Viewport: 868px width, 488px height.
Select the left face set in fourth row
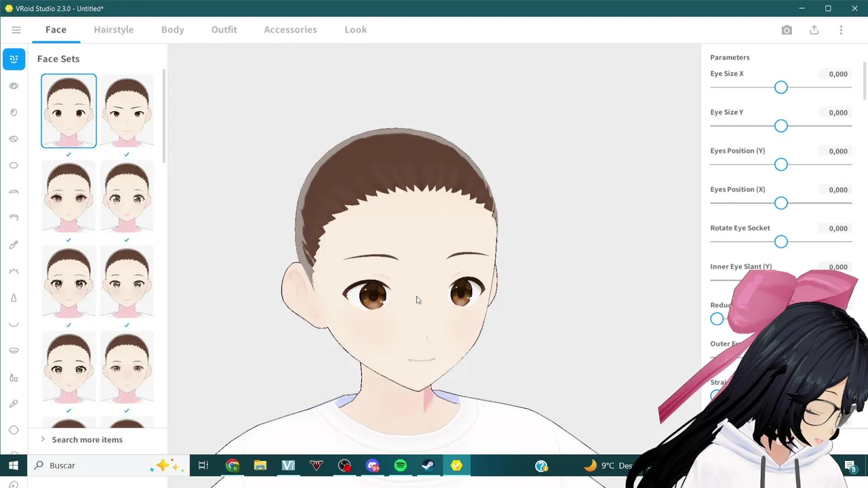68,367
